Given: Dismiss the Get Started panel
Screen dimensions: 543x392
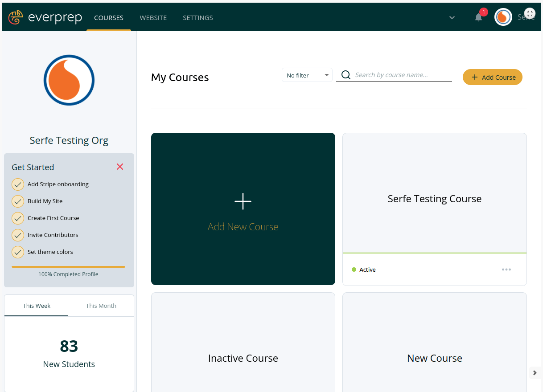Looking at the screenshot, I should [119, 167].
